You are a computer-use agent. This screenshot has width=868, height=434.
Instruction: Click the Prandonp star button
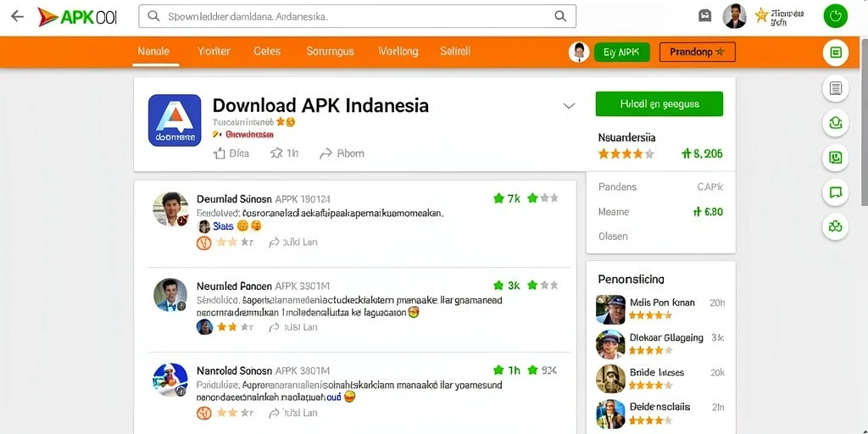(x=698, y=52)
